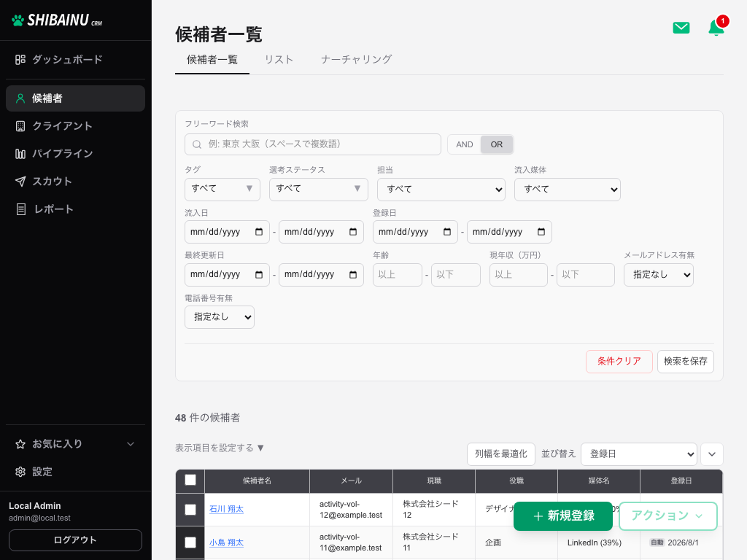Focus the フリーワード検索 input field
The image size is (747, 560).
[312, 144]
